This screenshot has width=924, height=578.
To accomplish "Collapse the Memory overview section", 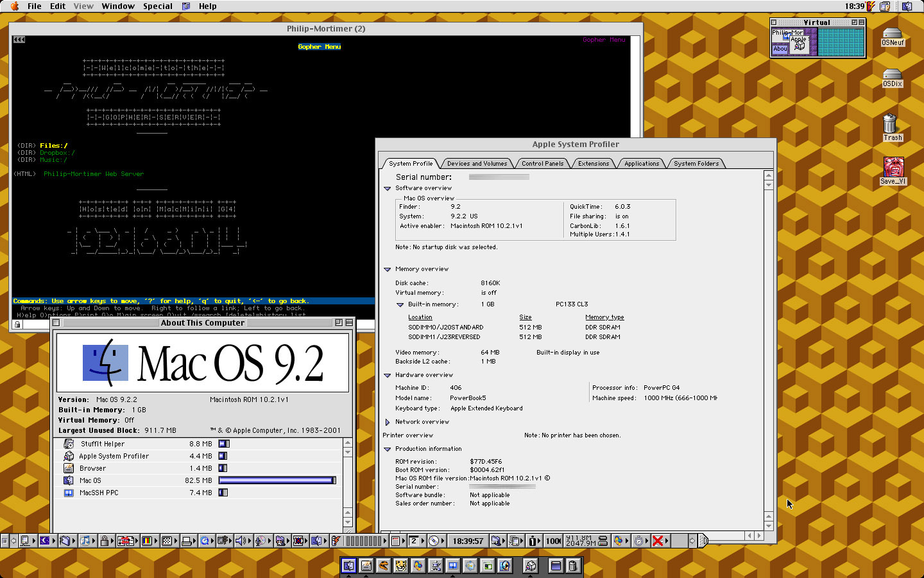I will click(388, 270).
